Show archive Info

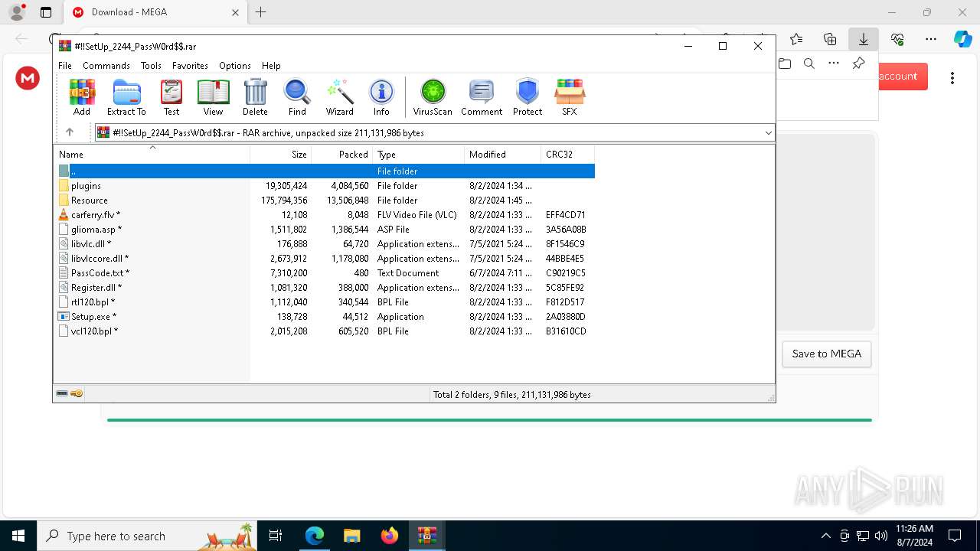[381, 97]
